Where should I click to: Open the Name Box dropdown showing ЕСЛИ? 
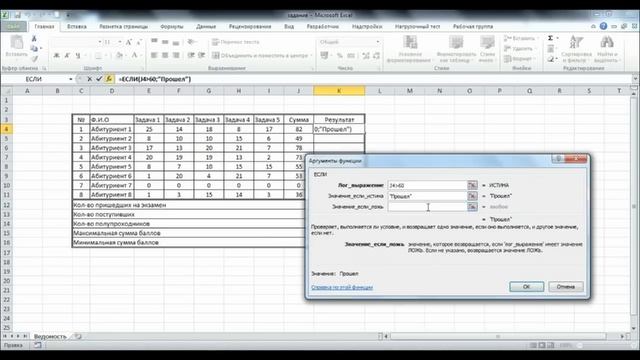pos(71,79)
